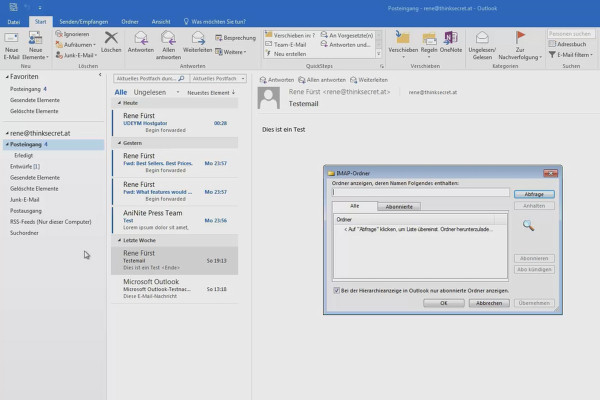Open RSS-Feeds (Nur dieser Computer) folder
The height and width of the screenshot is (400, 600).
[51, 222]
